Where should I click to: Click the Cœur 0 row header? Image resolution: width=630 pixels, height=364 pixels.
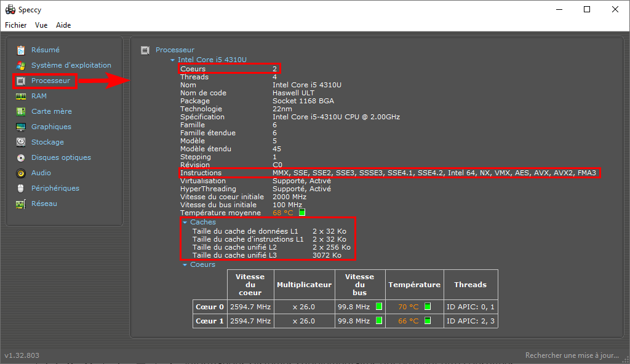210,307
